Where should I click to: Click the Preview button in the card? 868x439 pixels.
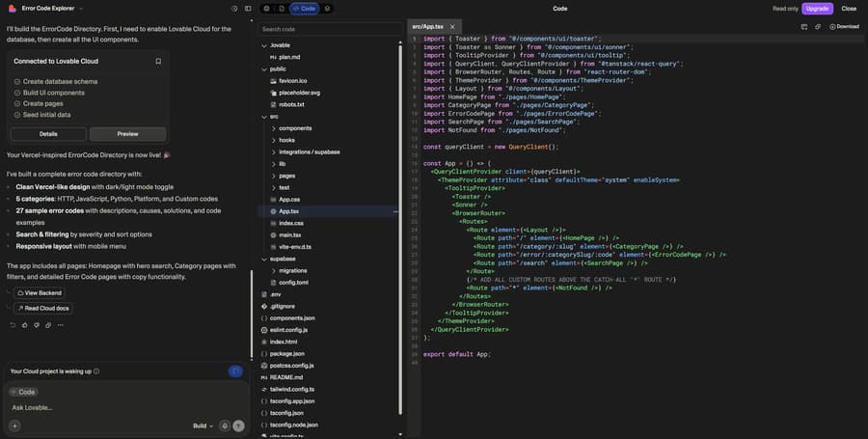click(128, 134)
